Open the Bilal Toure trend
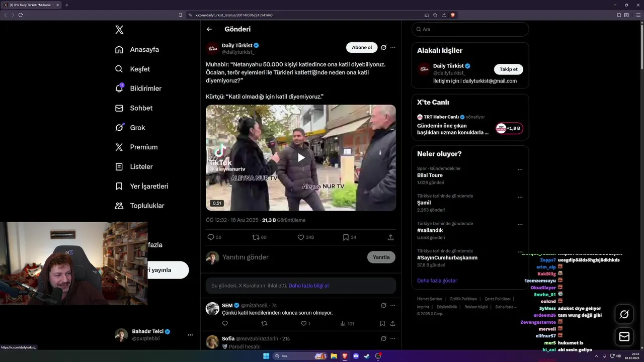Screen dimensions: 644x362 [x=430, y=175]
